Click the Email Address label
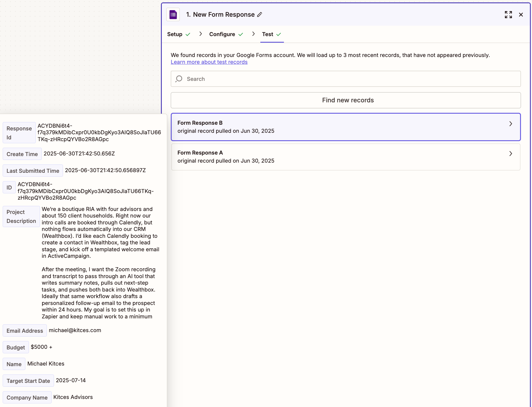 pos(25,331)
